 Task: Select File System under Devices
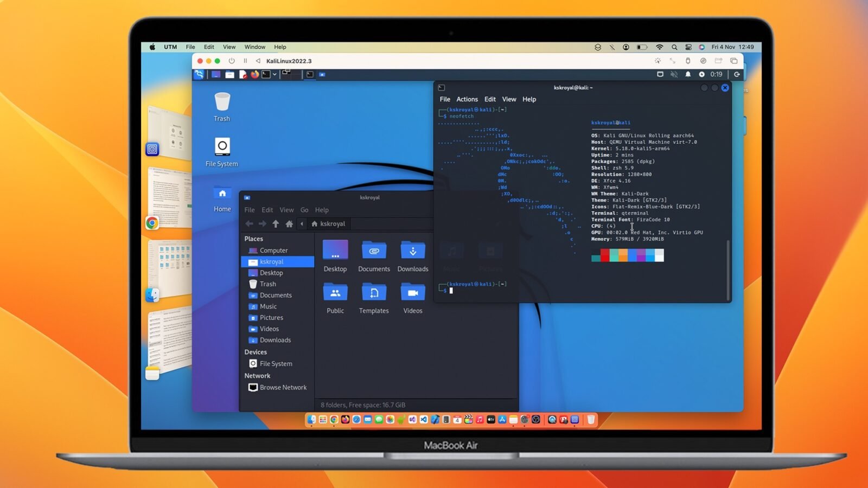point(277,364)
